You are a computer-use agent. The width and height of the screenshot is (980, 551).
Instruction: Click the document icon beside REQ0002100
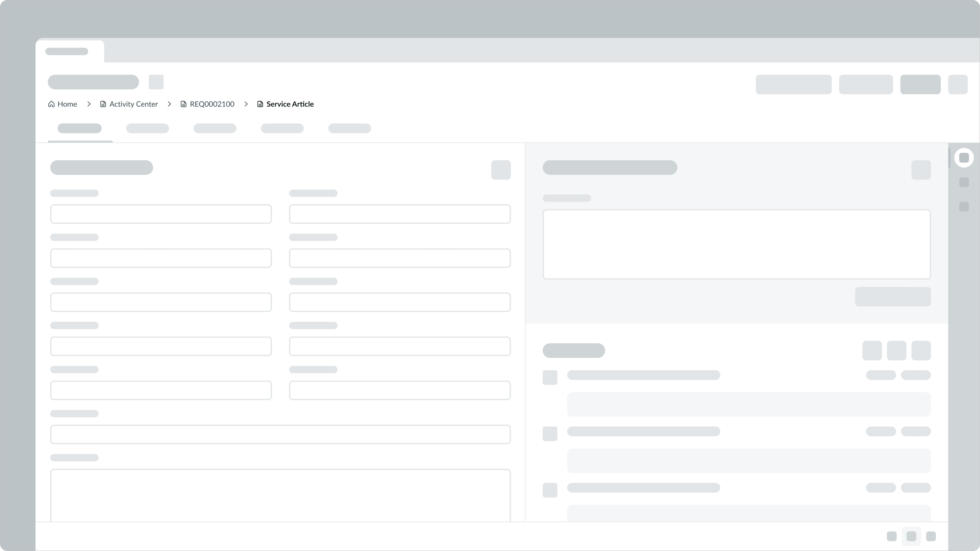pos(183,104)
